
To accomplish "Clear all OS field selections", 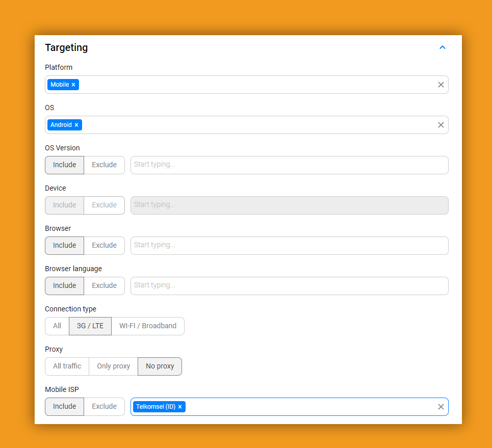I will click(x=441, y=125).
